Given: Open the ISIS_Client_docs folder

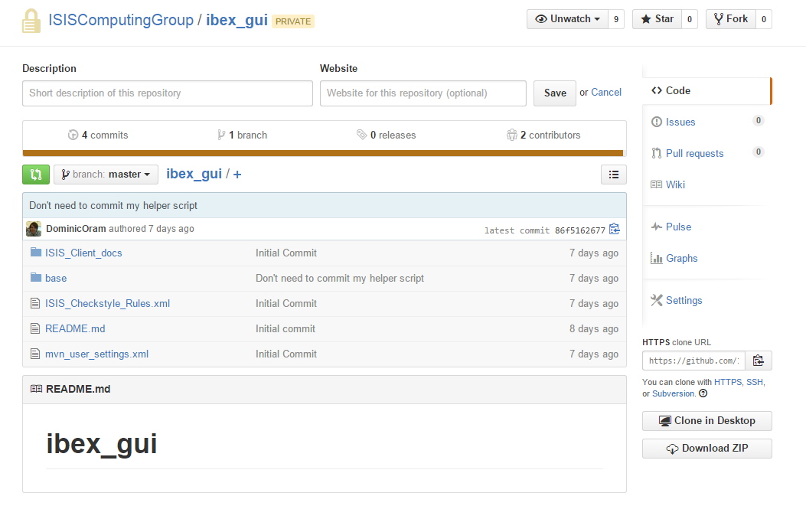Looking at the screenshot, I should tap(83, 253).
